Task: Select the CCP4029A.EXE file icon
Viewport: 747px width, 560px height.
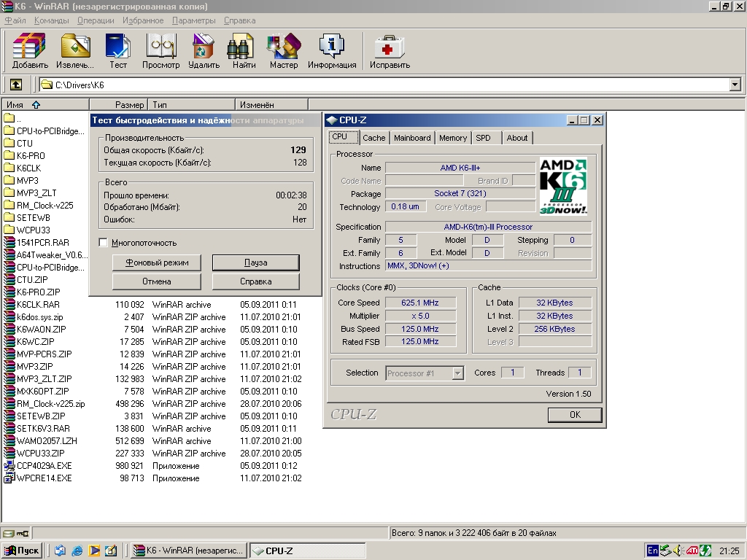Action: tap(9, 466)
